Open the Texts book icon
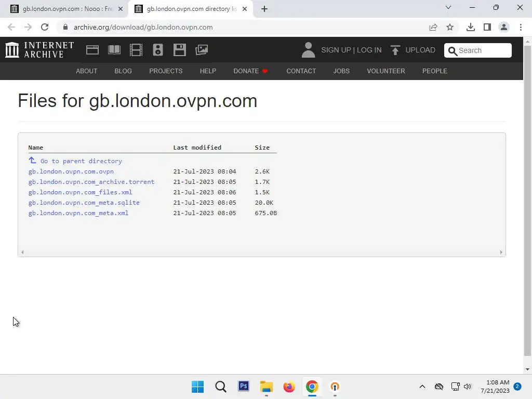Screen dimensions: 532x399 114,50
